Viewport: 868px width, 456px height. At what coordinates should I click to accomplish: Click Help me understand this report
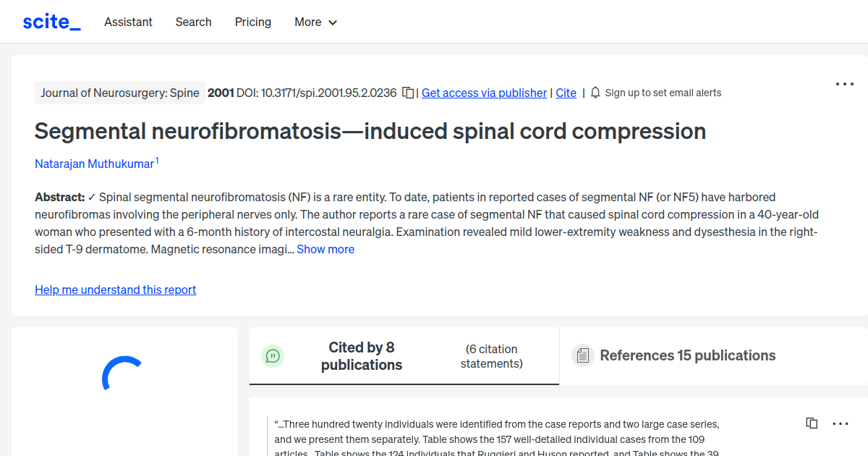115,290
